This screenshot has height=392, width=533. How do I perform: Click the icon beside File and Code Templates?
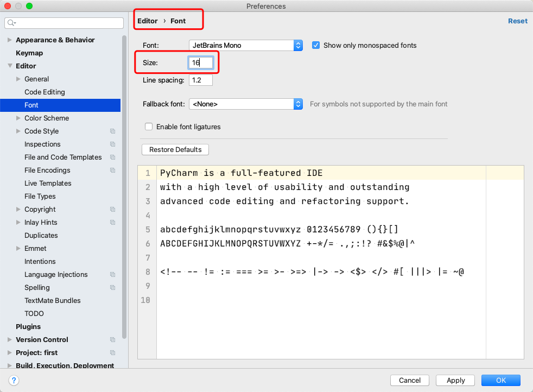click(x=112, y=157)
